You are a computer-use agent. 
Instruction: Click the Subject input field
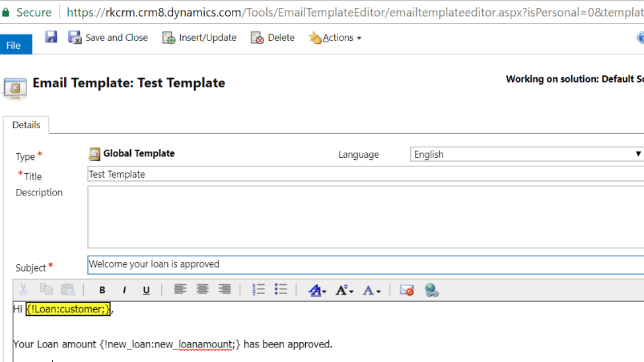pos(363,264)
